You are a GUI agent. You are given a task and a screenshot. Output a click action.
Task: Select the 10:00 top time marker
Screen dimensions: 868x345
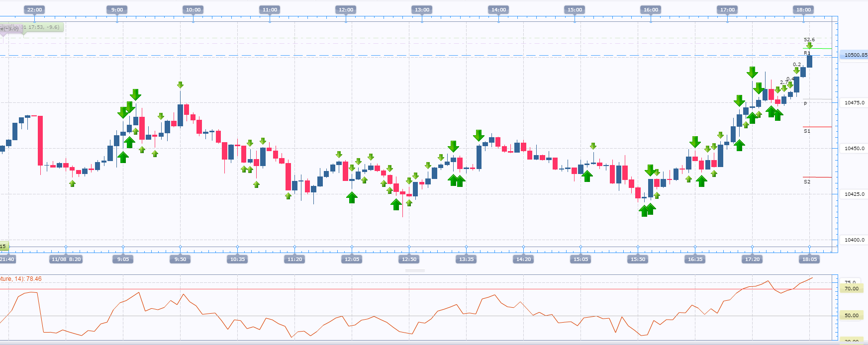[193, 9]
